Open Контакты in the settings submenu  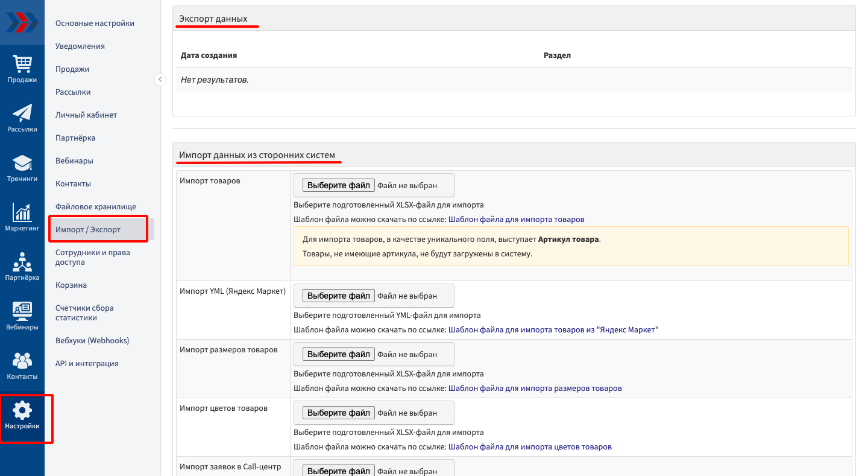pyautogui.click(x=73, y=184)
